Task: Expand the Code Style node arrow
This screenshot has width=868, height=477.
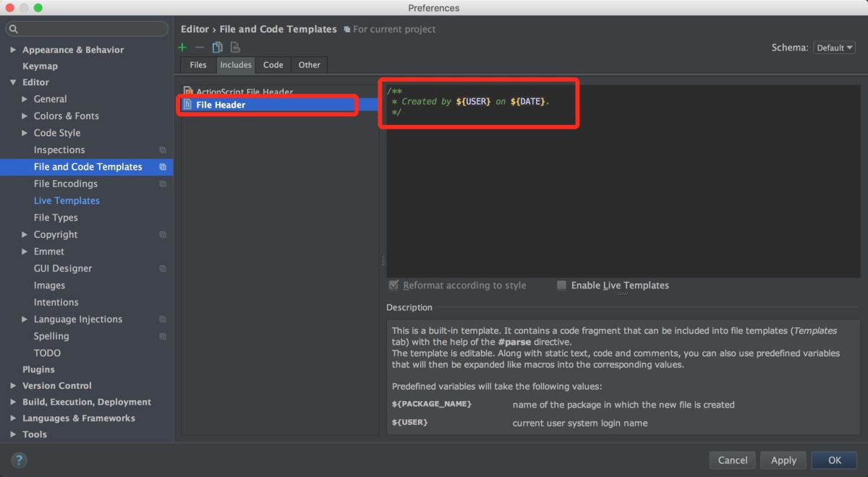Action: pos(25,133)
